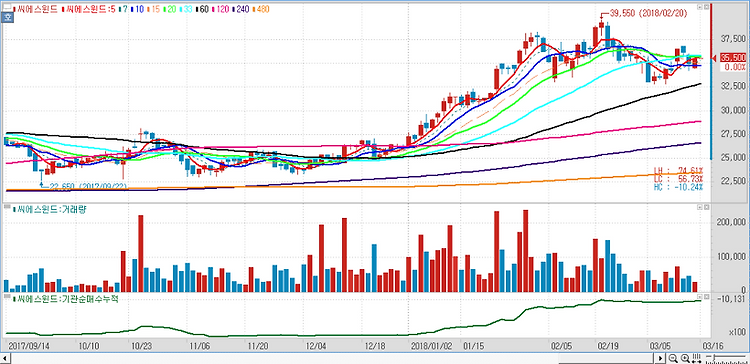Click the 12/18 date axis label
The height and width of the screenshot is (364, 750).
click(374, 345)
